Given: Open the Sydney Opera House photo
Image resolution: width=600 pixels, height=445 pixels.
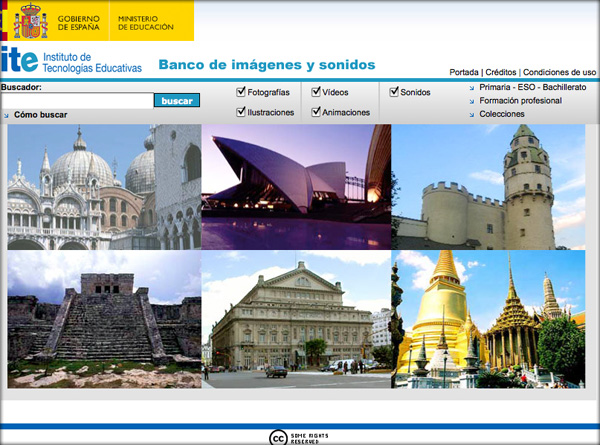Looking at the screenshot, I should (x=297, y=187).
